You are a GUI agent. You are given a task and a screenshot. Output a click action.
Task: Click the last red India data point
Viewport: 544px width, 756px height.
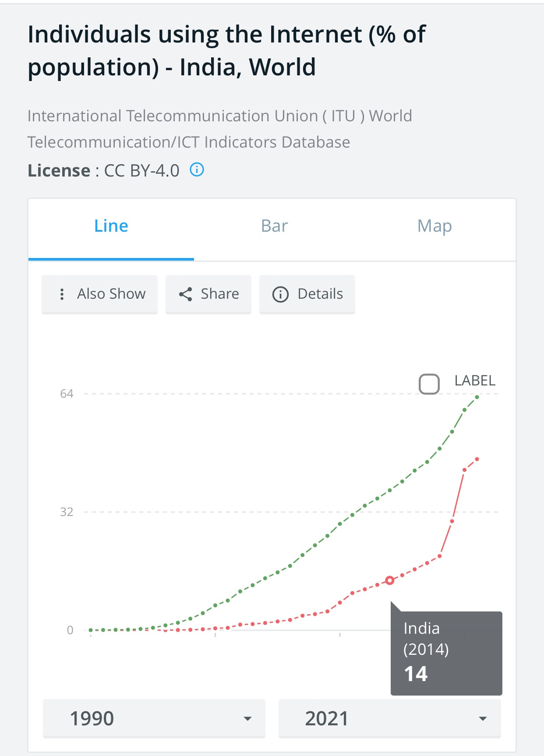click(x=477, y=459)
